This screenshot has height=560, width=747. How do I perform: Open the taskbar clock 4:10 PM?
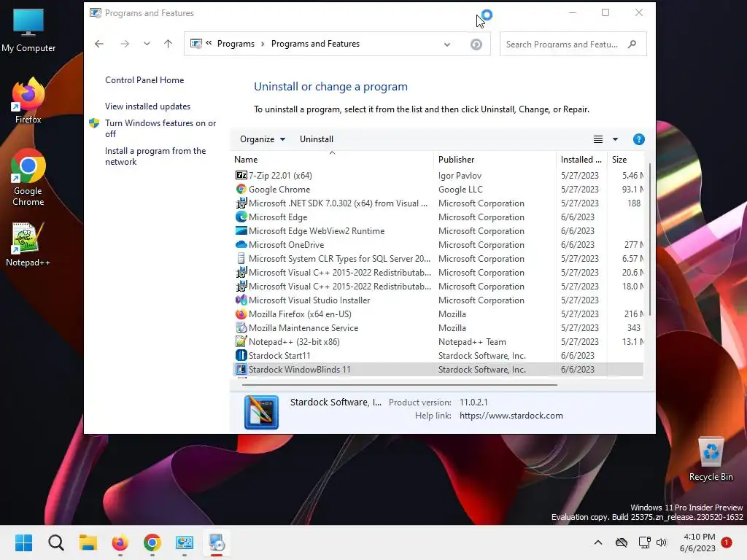[x=697, y=542]
